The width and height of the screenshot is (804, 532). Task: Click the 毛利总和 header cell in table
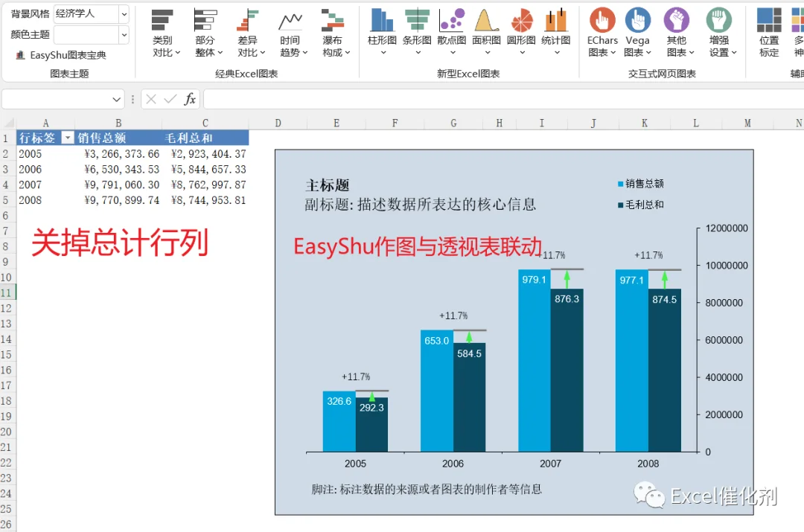point(205,138)
